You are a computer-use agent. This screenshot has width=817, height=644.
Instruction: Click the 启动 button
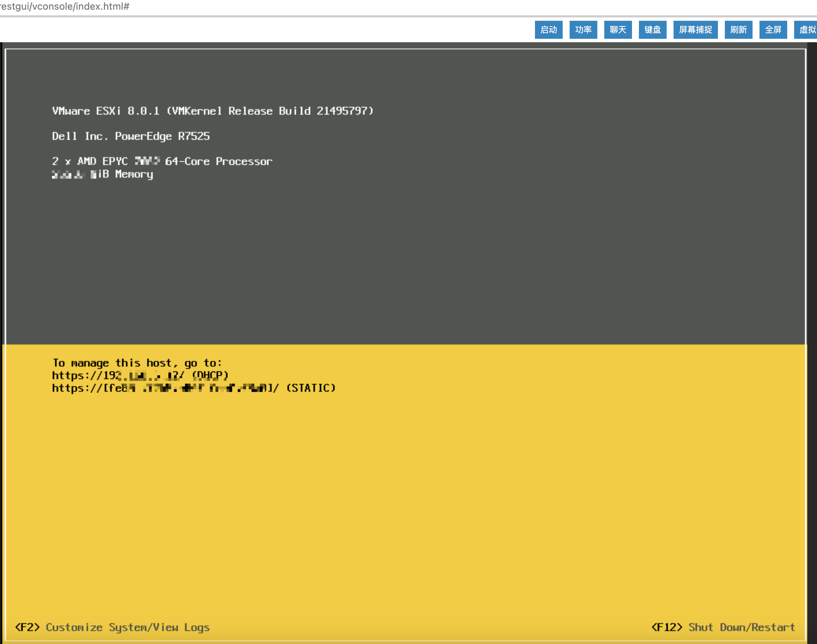click(548, 30)
